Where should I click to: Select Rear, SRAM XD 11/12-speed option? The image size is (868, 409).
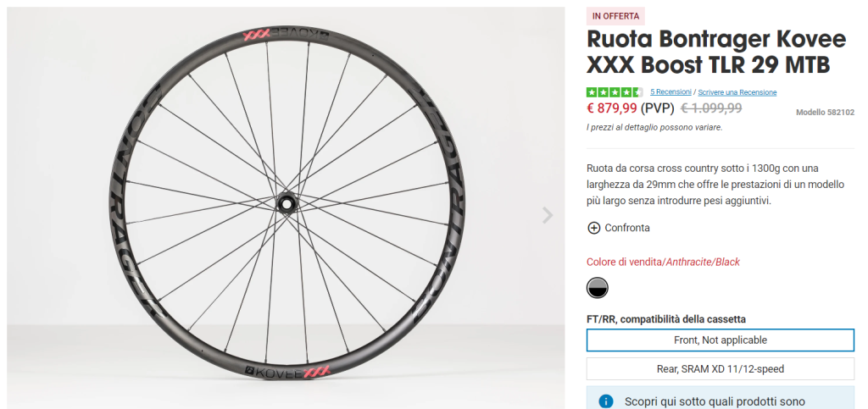(721, 368)
